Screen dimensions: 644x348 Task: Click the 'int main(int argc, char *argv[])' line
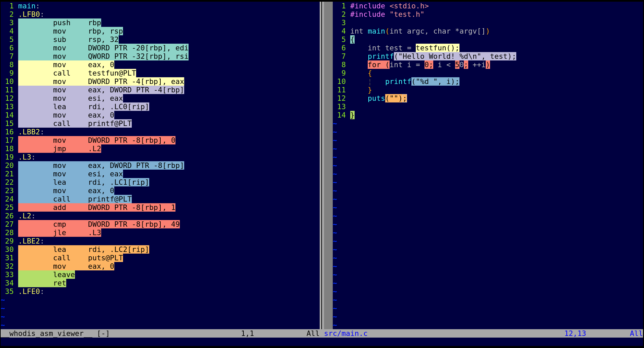[x=420, y=31]
